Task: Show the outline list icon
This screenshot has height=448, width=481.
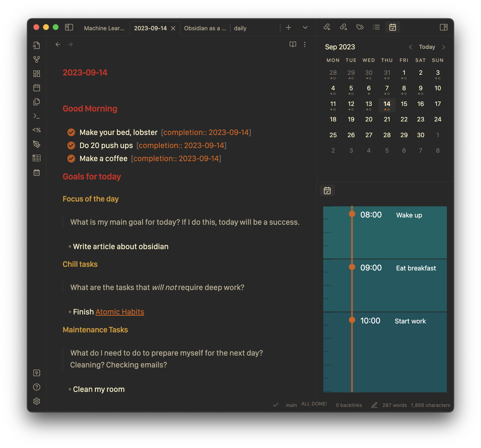Action: pyautogui.click(x=376, y=27)
